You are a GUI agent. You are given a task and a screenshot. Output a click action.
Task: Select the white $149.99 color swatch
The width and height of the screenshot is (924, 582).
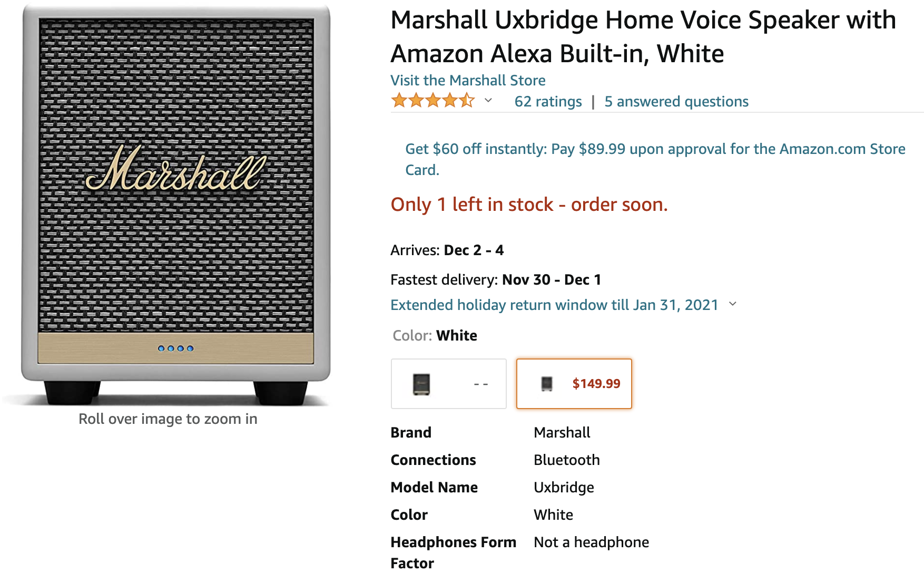[574, 384]
